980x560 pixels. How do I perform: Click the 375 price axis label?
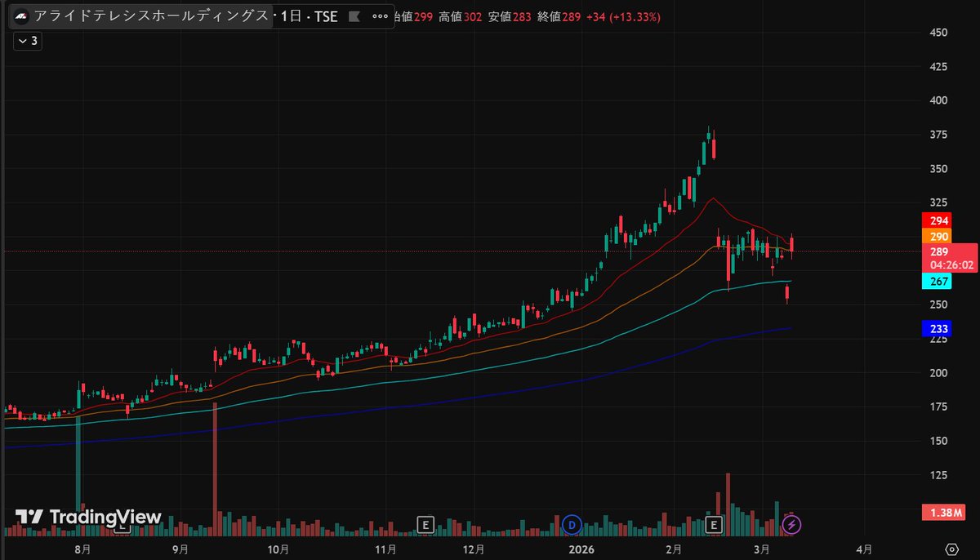[x=938, y=135]
